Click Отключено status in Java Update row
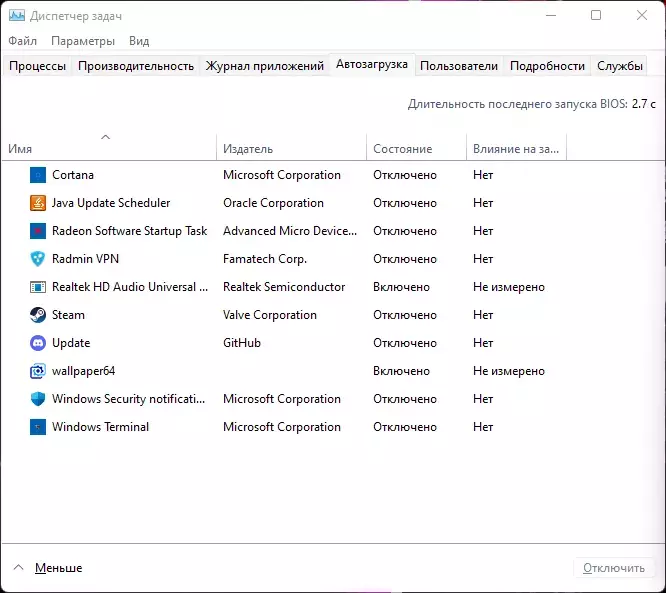This screenshot has width=666, height=593. pos(405,203)
